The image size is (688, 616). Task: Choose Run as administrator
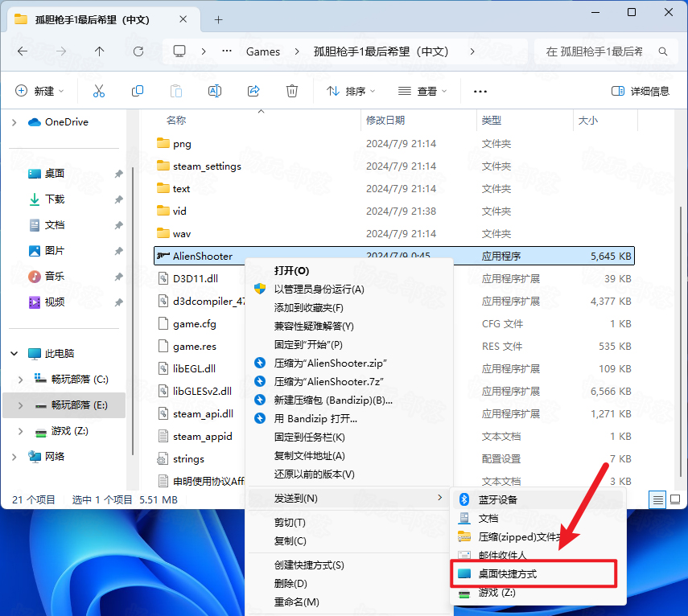(349, 290)
